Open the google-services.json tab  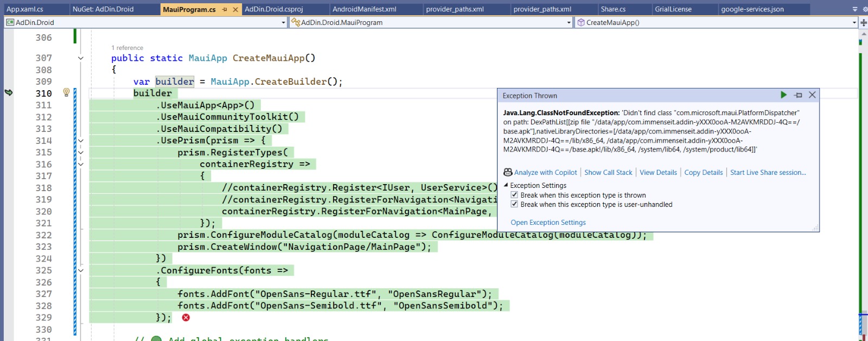(x=752, y=9)
